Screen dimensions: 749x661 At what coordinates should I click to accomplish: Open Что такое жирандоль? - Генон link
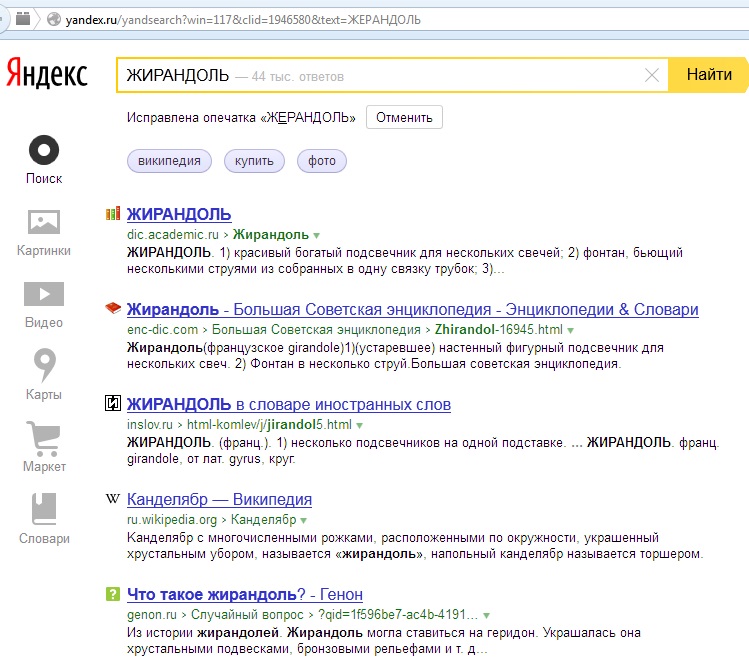[244, 595]
